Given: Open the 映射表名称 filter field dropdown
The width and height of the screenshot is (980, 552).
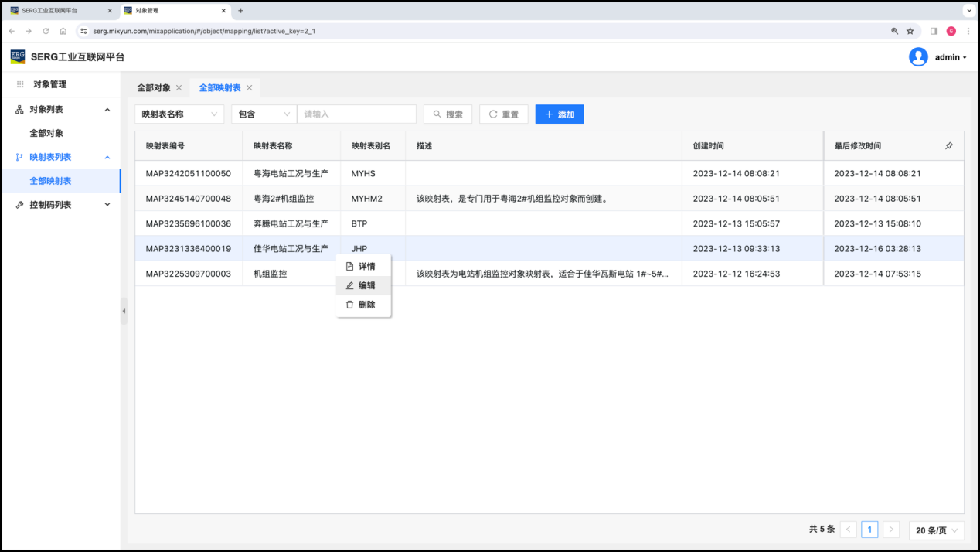Looking at the screenshot, I should tap(179, 114).
